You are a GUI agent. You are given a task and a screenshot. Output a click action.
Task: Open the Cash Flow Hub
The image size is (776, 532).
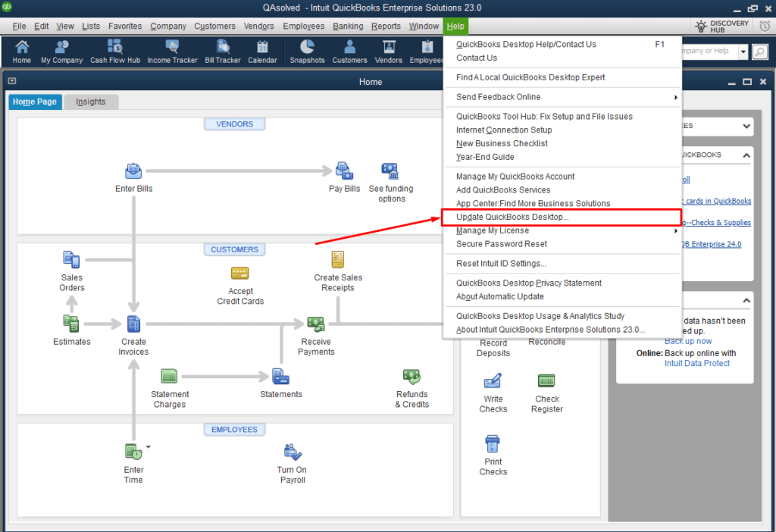[x=115, y=52]
